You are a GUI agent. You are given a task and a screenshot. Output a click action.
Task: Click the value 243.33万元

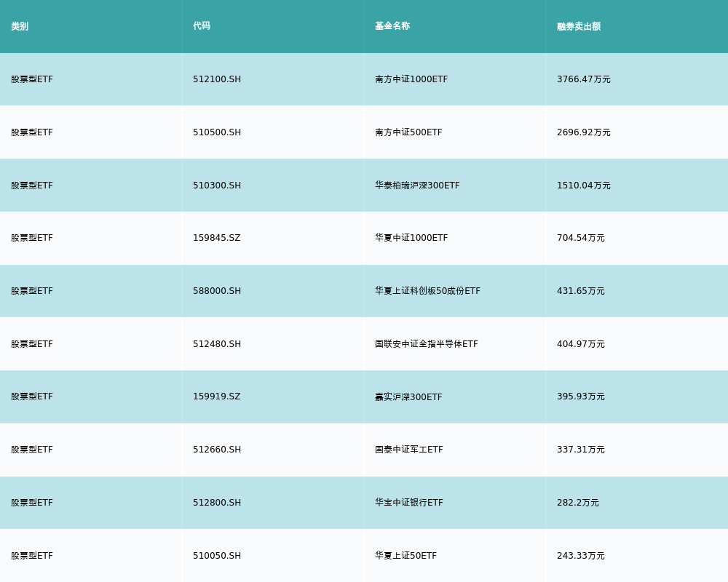[x=581, y=556]
